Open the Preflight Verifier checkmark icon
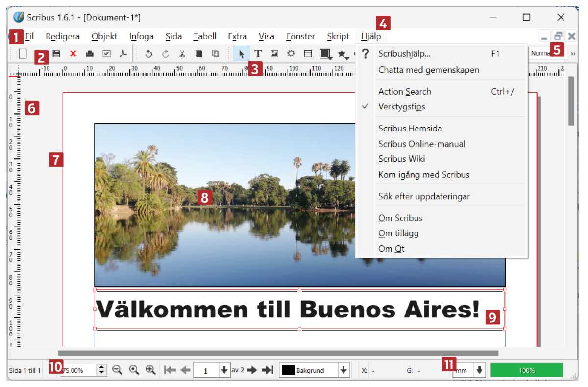The width and height of the screenshot is (588, 387). tap(106, 53)
